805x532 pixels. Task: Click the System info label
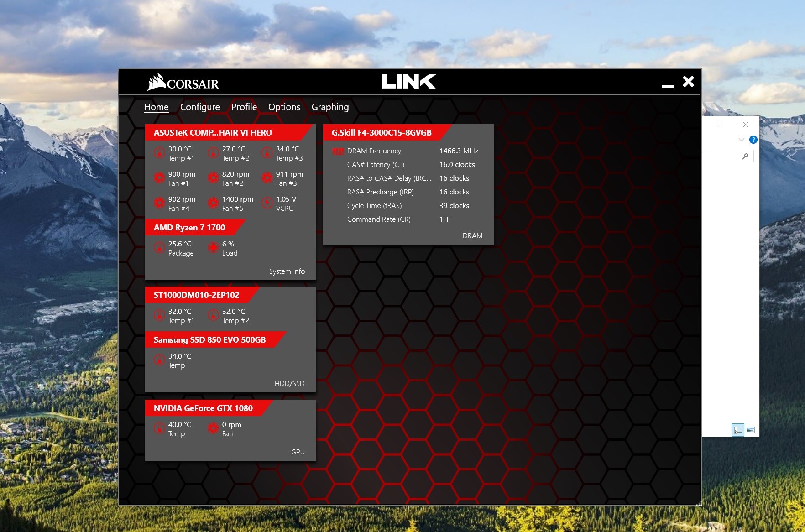pyautogui.click(x=287, y=271)
